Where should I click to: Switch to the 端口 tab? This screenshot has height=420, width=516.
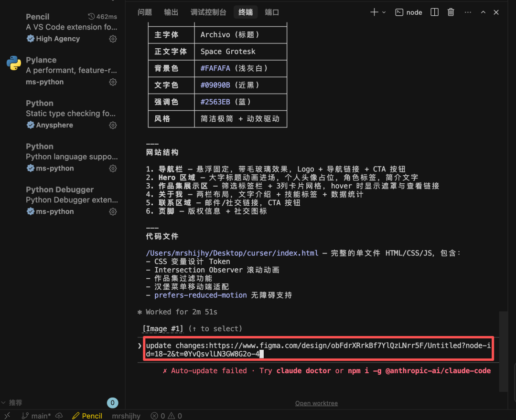(x=271, y=12)
